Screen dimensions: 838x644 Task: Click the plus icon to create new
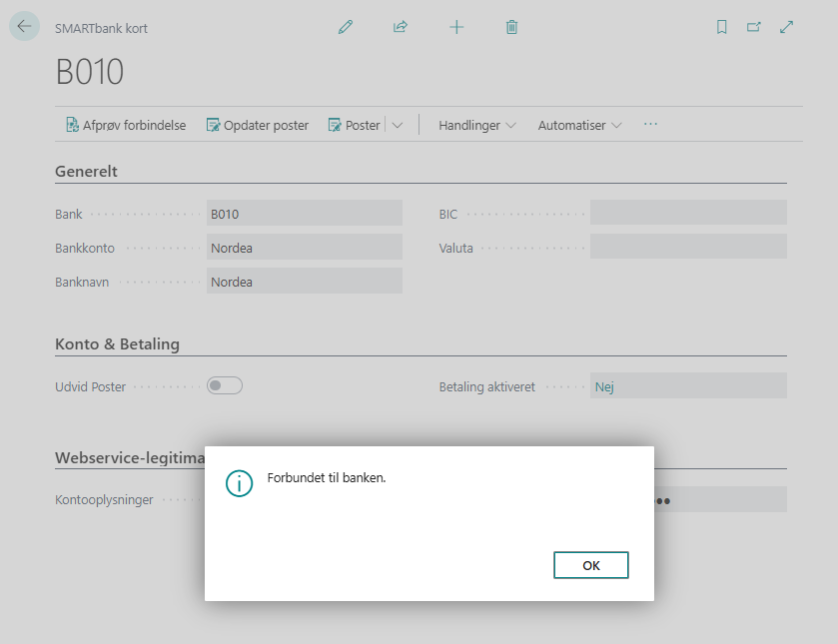point(456,28)
